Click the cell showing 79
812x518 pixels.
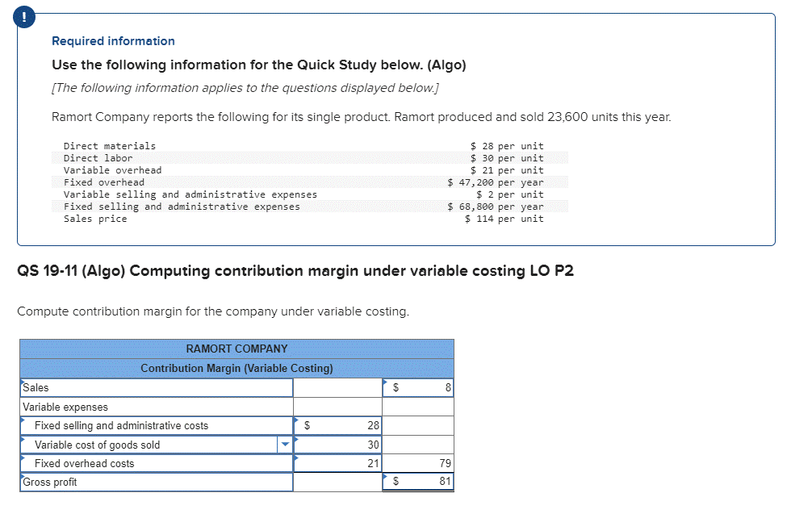coord(420,463)
